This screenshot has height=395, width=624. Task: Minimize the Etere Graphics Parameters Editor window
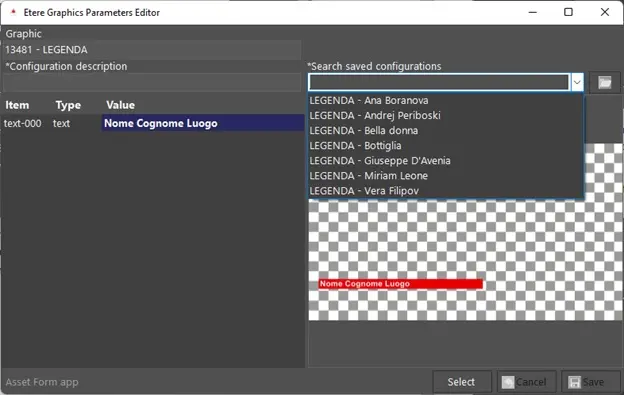(532, 12)
